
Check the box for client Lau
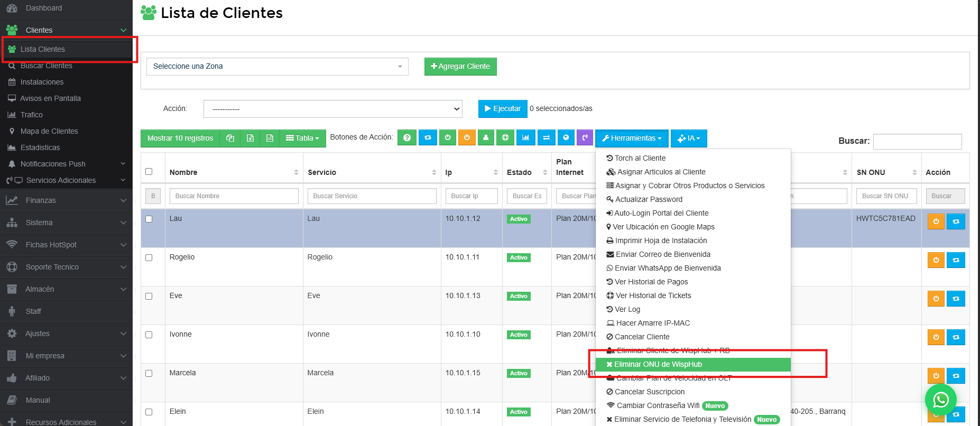[149, 219]
